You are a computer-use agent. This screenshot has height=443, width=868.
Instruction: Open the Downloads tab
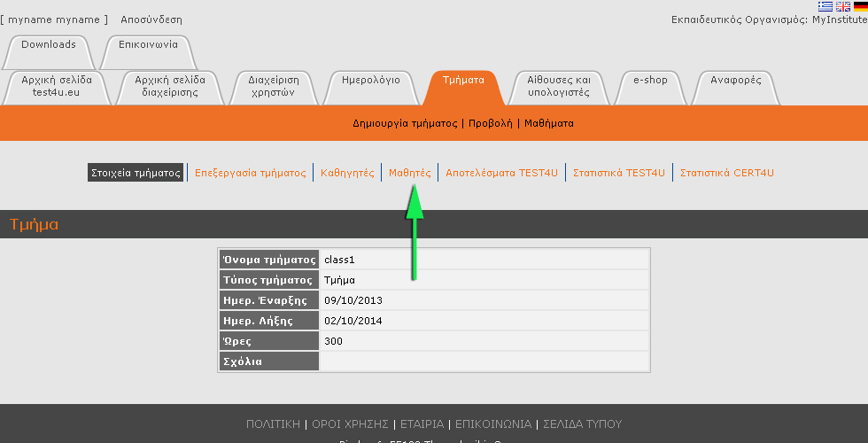[49, 44]
